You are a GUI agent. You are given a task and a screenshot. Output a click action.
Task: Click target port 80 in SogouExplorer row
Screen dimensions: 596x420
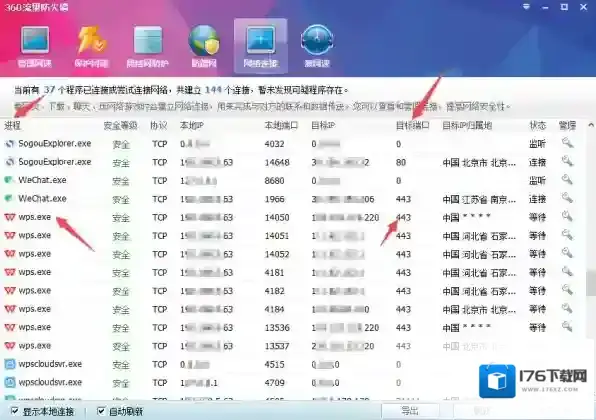(401, 162)
